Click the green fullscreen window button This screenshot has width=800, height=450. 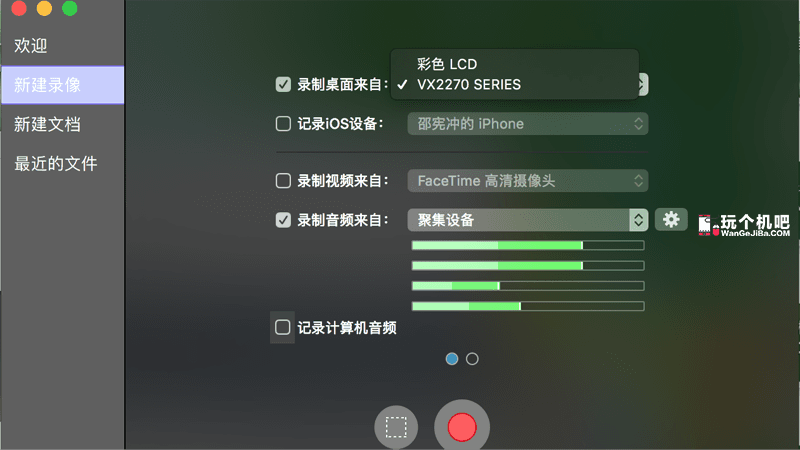coord(69,9)
